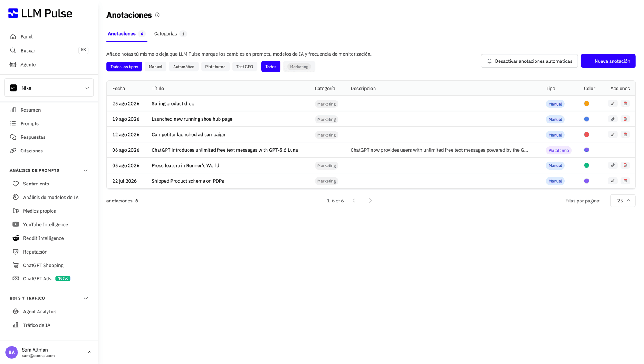This screenshot has height=364, width=644.
Task: Open the Panel home icon
Action: coord(13,37)
